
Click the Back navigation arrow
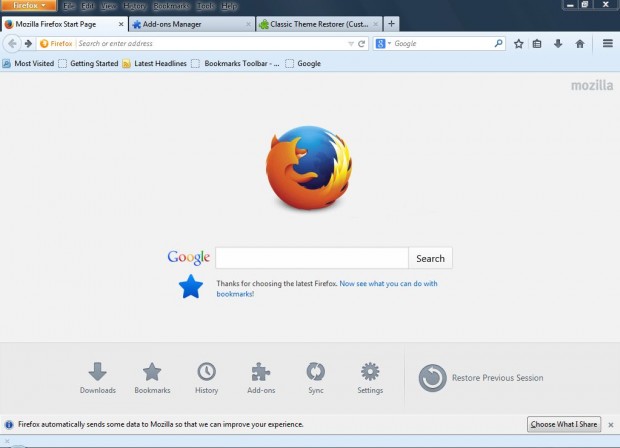tap(12, 43)
